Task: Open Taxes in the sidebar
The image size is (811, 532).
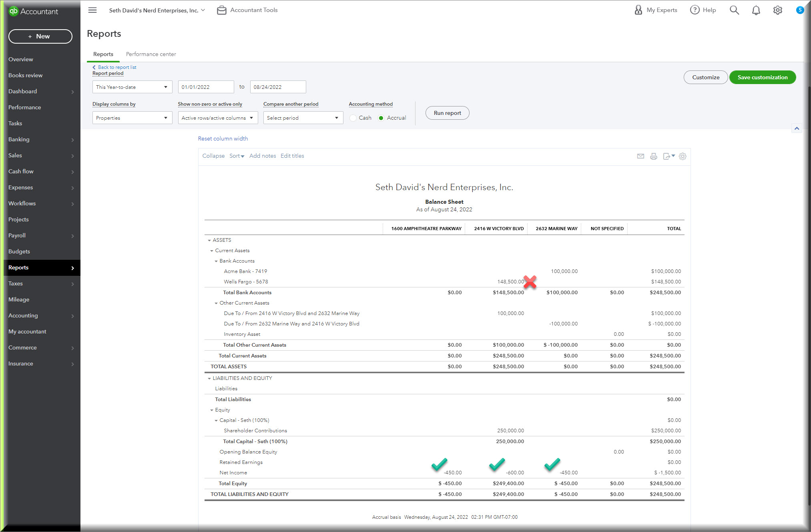Action: pos(15,283)
